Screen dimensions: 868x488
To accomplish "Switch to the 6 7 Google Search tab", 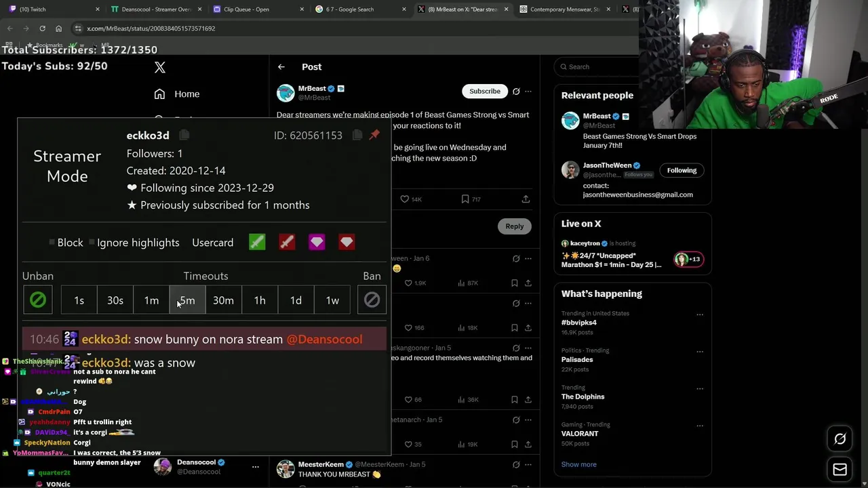I will click(x=359, y=9).
